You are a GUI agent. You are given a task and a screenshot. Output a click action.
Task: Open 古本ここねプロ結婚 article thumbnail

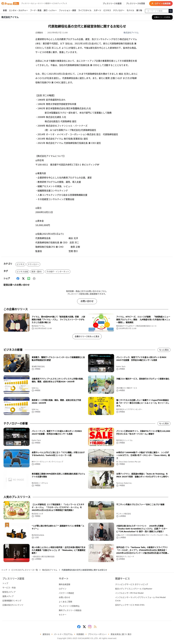[x=101, y=510]
